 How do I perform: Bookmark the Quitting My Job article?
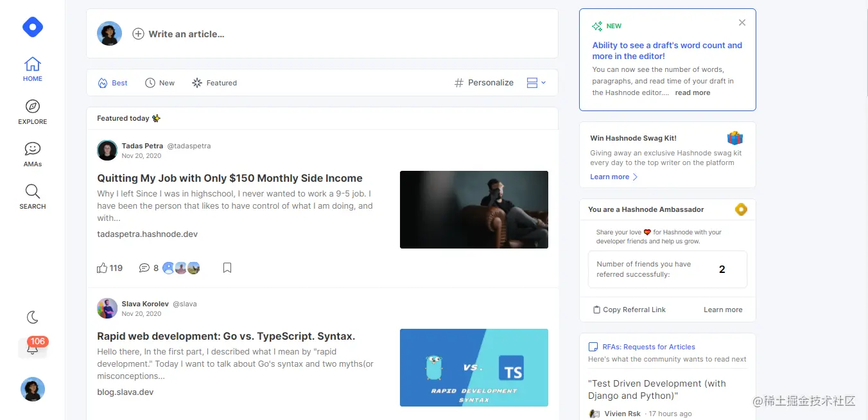[227, 268]
